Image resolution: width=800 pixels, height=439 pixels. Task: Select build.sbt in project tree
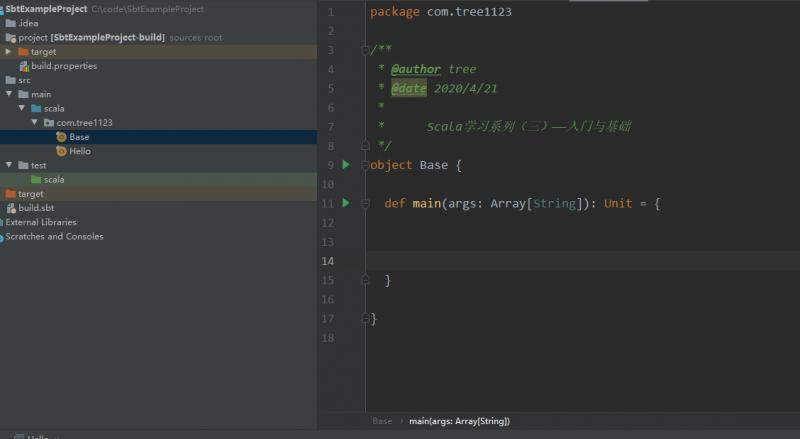coord(36,208)
